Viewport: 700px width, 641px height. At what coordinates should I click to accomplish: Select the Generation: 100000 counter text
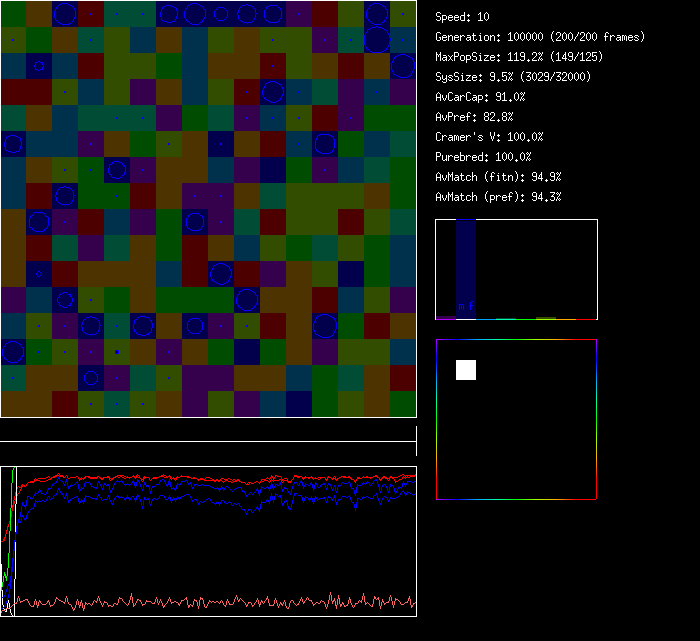[x=540, y=37]
